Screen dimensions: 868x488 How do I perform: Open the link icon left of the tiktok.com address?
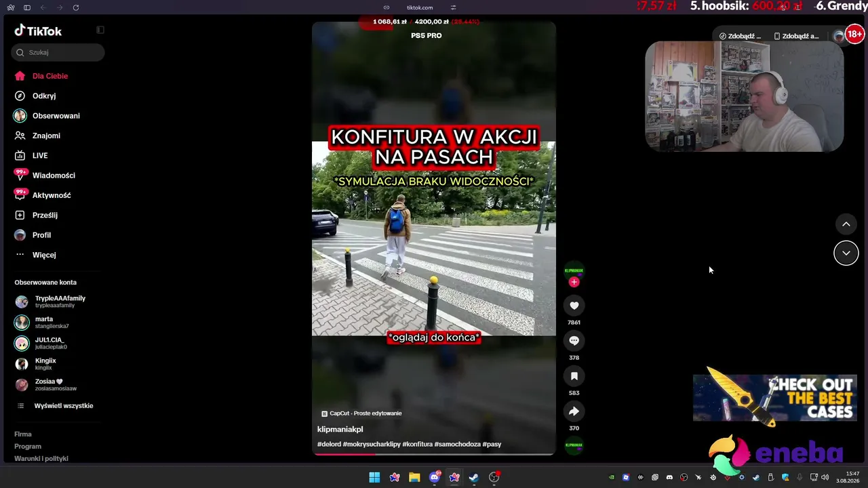(x=387, y=7)
